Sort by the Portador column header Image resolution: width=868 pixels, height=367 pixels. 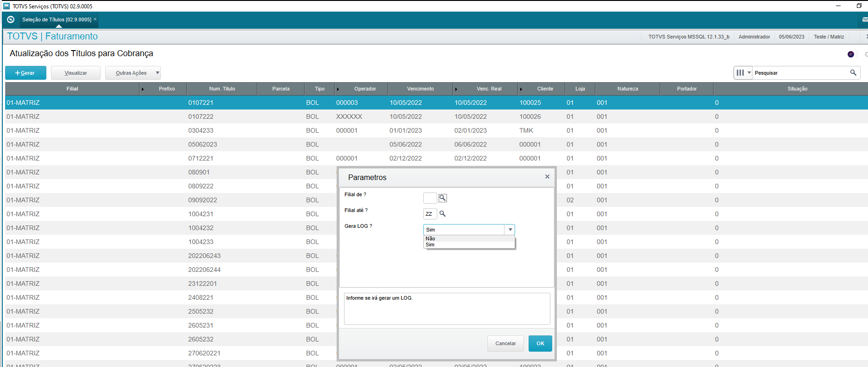tap(687, 89)
